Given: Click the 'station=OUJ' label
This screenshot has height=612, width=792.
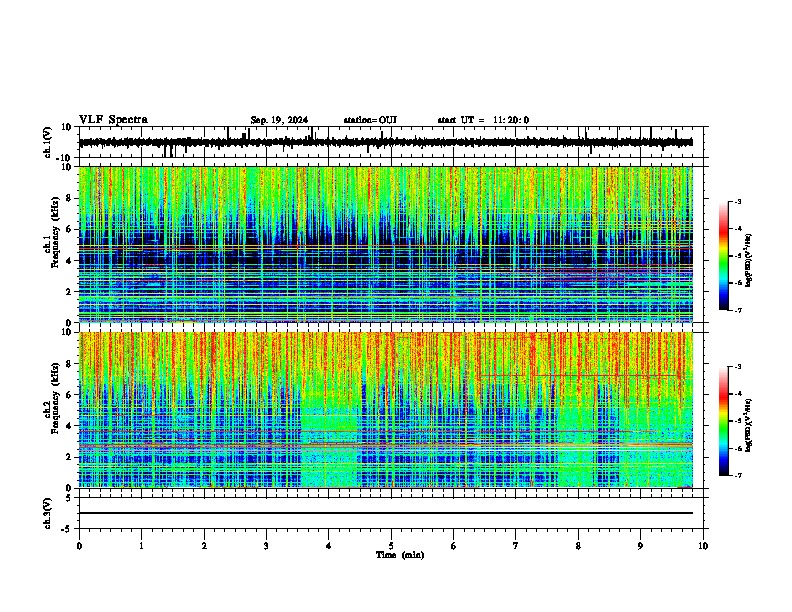Looking at the screenshot, I should [x=370, y=120].
